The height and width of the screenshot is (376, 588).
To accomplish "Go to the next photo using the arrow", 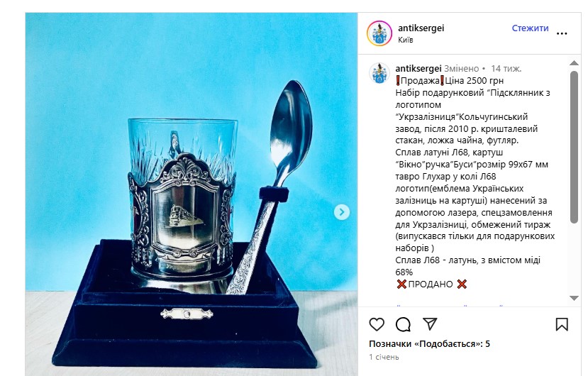I will pos(342,212).
